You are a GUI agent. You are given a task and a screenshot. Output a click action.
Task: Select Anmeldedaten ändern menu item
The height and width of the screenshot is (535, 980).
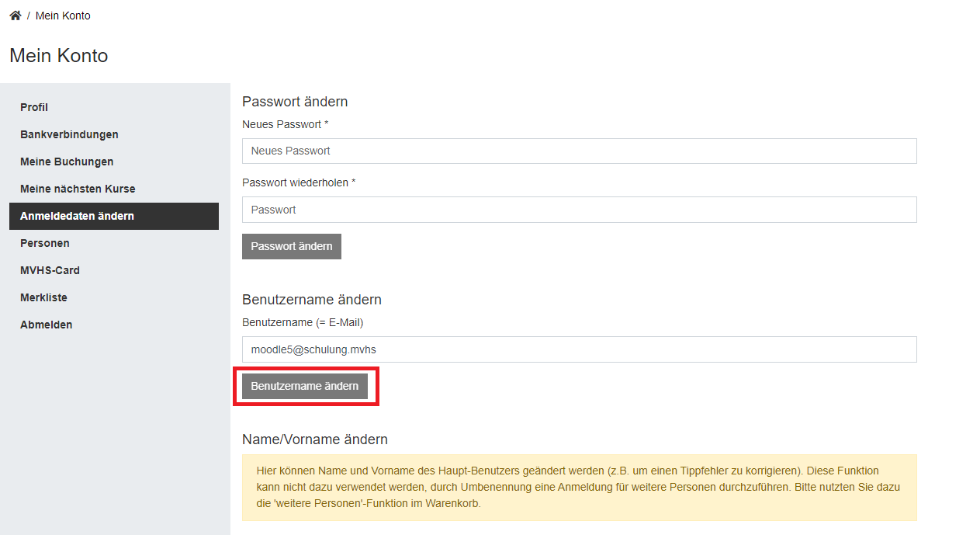coord(114,216)
